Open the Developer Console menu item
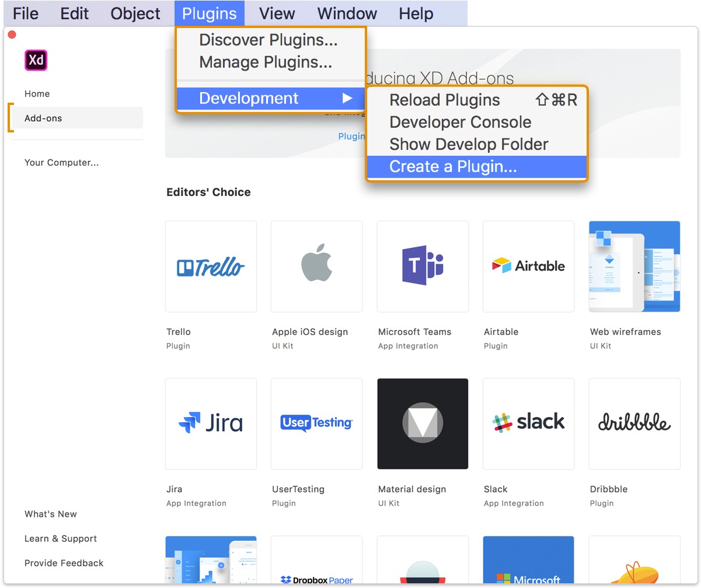This screenshot has height=588, width=701. click(x=460, y=123)
